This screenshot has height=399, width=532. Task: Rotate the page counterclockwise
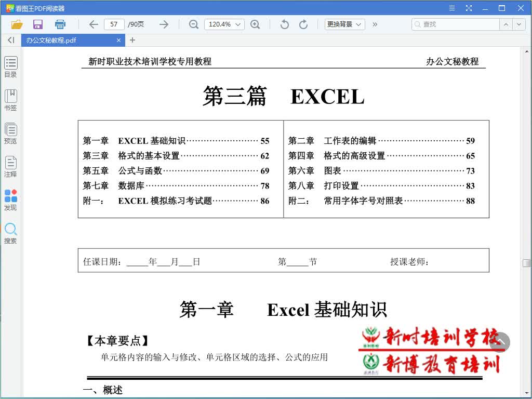(284, 24)
